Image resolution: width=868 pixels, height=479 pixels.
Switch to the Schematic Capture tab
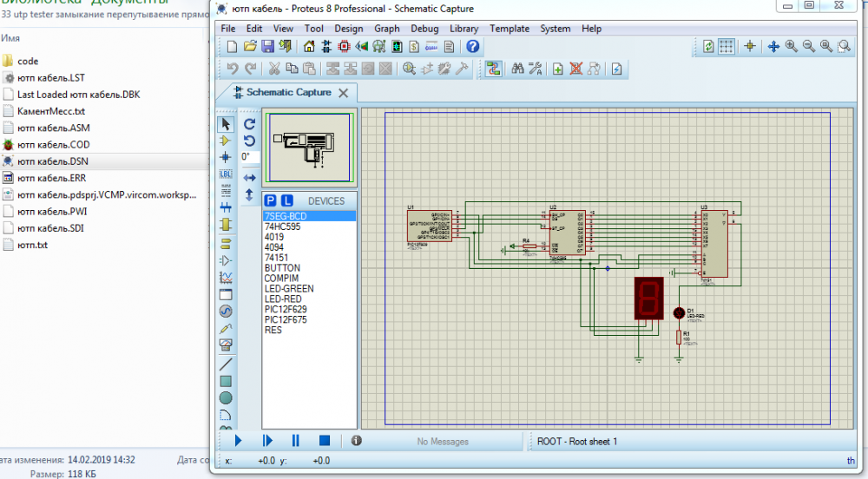point(288,93)
